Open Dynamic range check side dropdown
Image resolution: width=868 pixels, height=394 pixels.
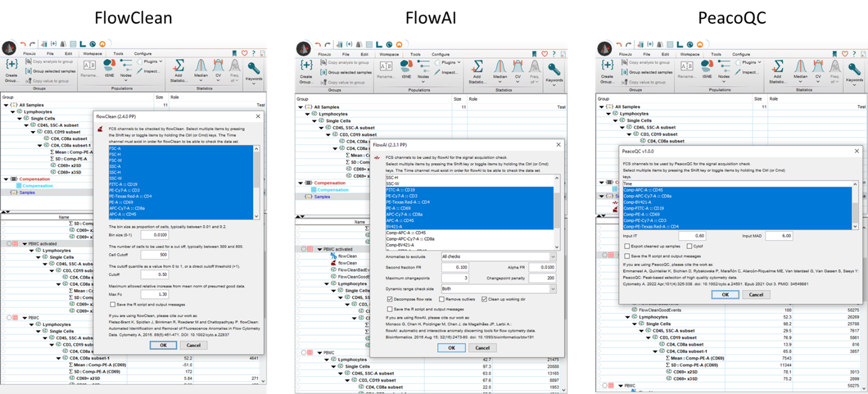coord(499,289)
